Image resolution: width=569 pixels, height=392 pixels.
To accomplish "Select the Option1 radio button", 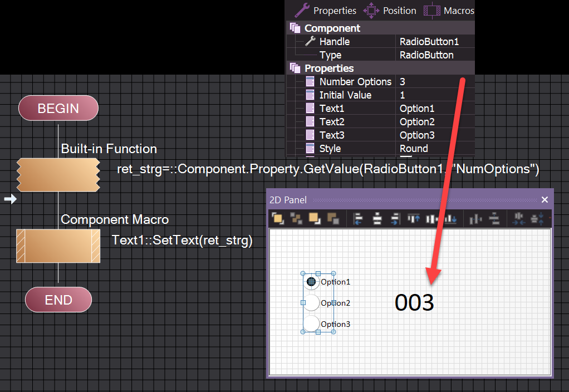I will pos(311,282).
